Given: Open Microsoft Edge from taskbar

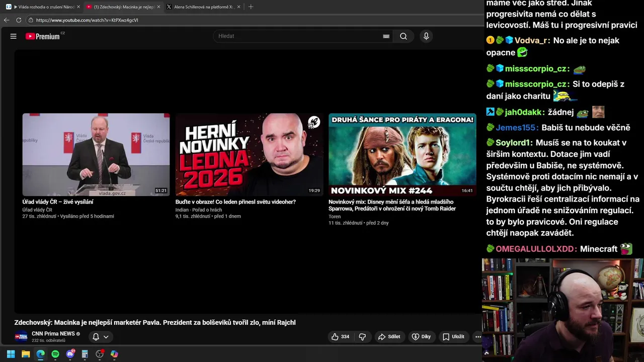Looking at the screenshot, I should click(x=40, y=354).
